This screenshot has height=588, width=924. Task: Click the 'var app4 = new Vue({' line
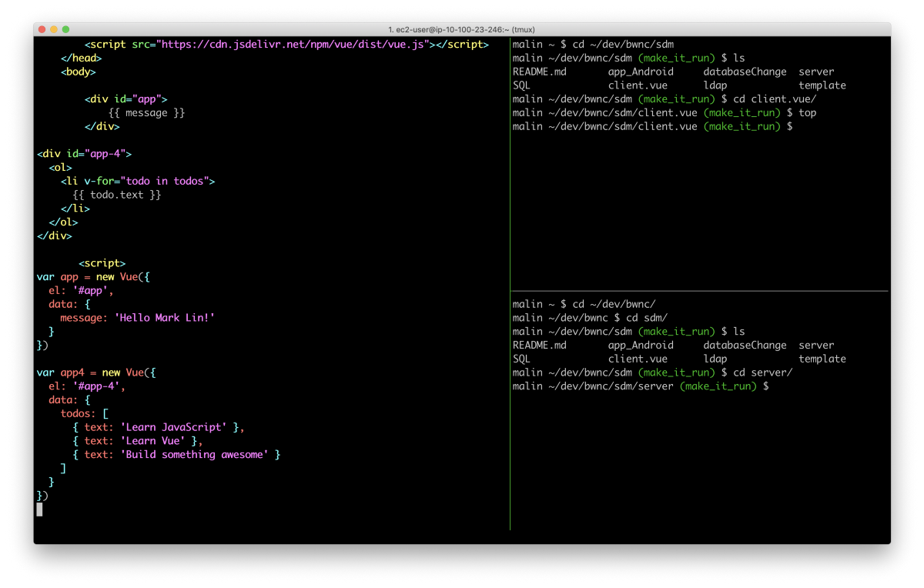[x=96, y=373]
